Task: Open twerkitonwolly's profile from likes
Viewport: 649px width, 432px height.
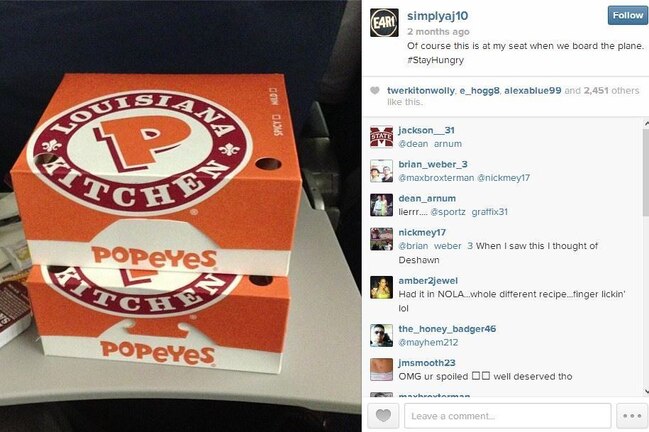Action: [x=421, y=91]
